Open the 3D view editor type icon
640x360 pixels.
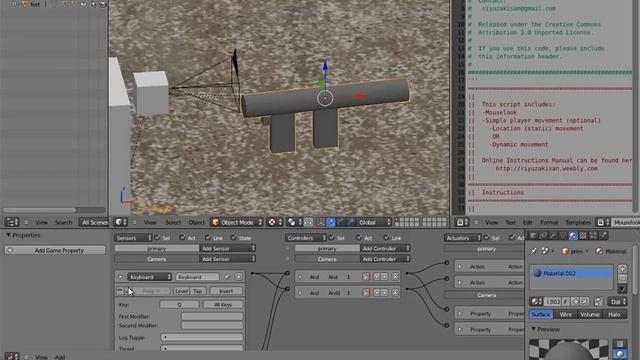point(121,222)
